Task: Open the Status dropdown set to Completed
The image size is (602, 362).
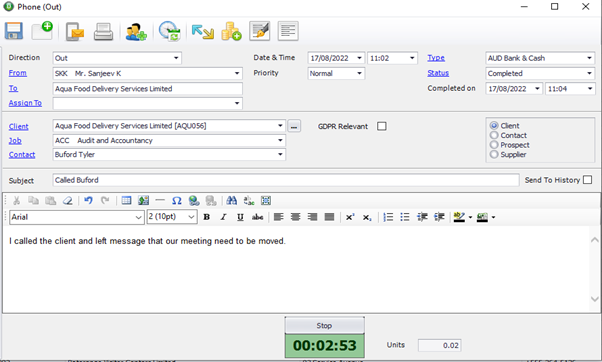Action: (589, 73)
